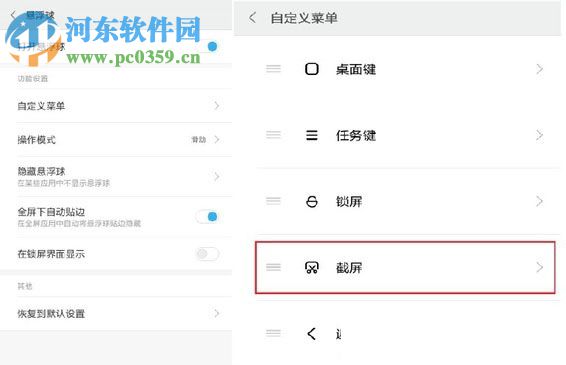Click the 锁屏 lock icon
This screenshot has width=566, height=365.
click(312, 201)
